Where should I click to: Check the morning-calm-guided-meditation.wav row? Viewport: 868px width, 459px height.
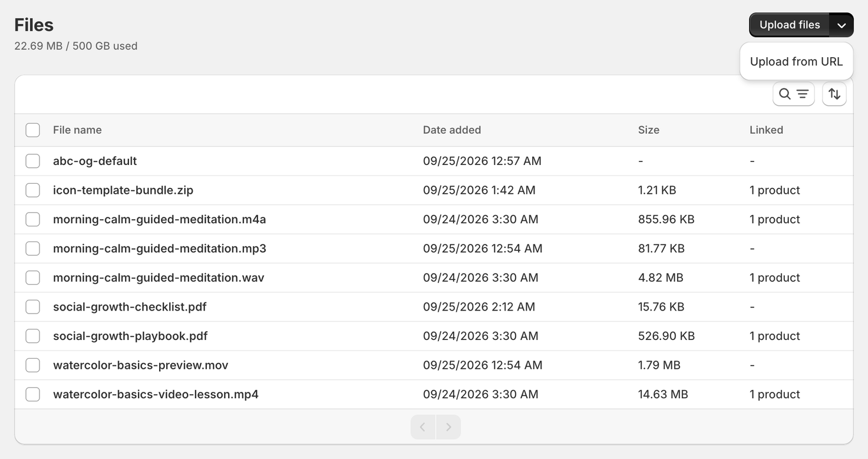33,278
